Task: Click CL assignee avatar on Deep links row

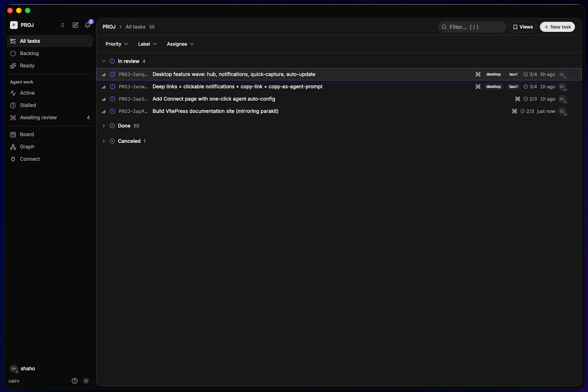Action: coord(562,87)
